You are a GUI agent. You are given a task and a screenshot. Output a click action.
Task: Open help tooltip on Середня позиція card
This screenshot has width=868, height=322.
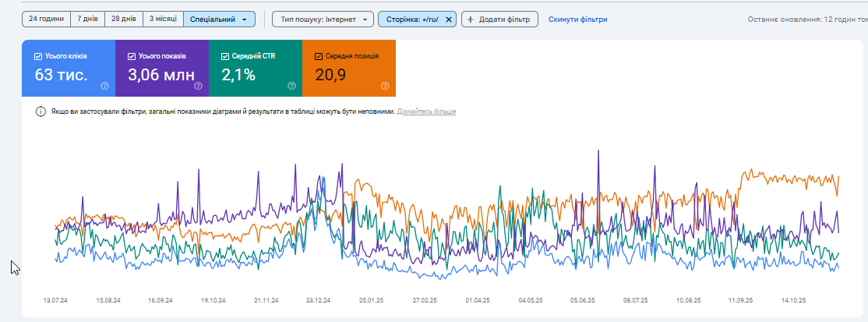click(x=385, y=86)
